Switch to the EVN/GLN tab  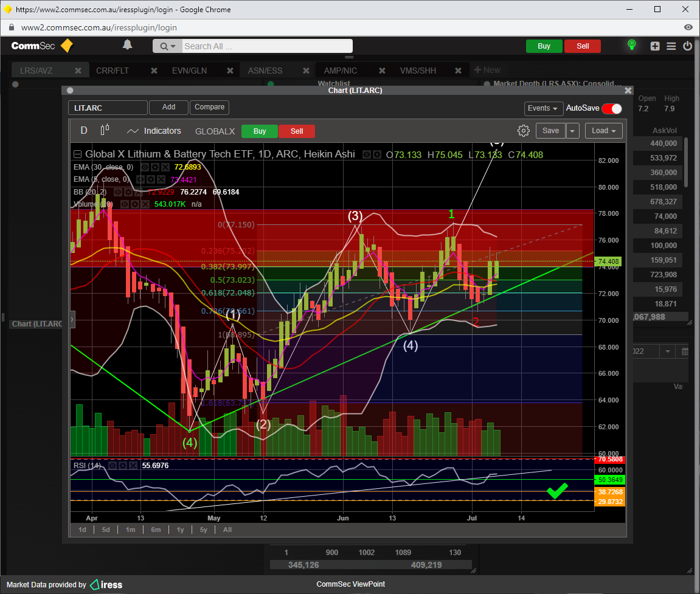coord(189,71)
